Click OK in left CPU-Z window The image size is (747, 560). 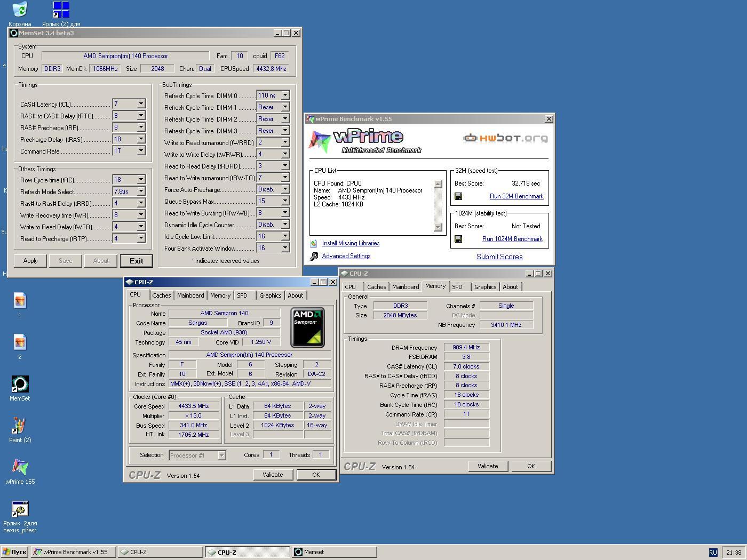(316, 475)
